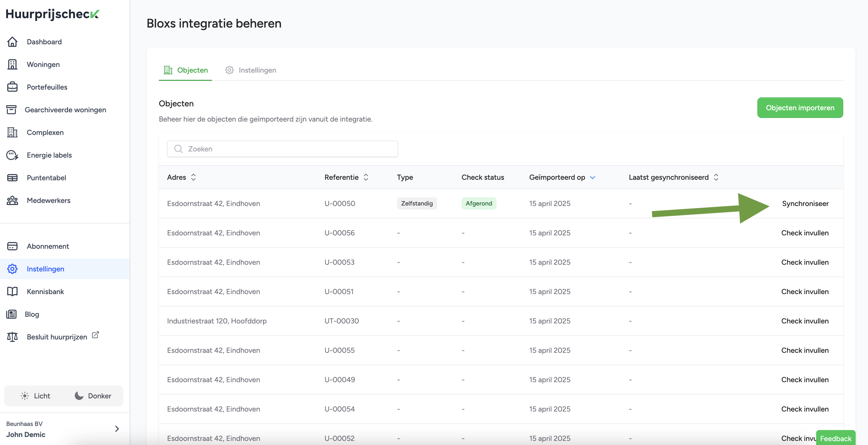Click the Zoeken search field
868x445 pixels.
pos(282,149)
